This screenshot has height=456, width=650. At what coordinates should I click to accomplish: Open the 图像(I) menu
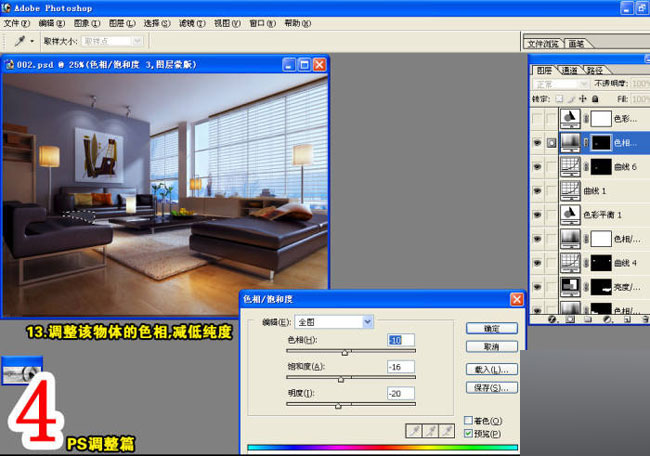[87, 23]
